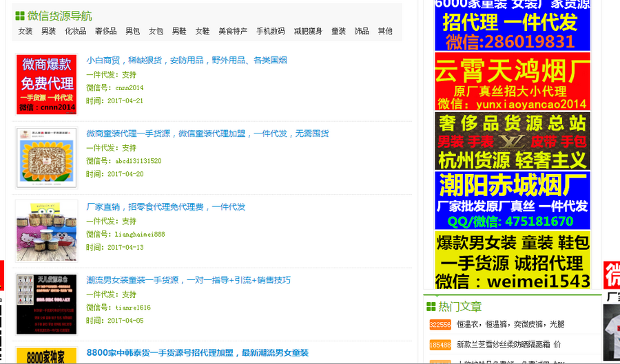The image size is (620, 364).
Task: Click the date text 2017-04-21
Action: [125, 101]
